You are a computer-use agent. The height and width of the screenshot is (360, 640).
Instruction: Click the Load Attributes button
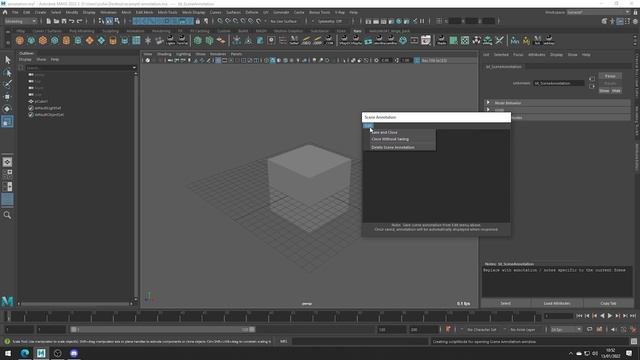coord(556,303)
